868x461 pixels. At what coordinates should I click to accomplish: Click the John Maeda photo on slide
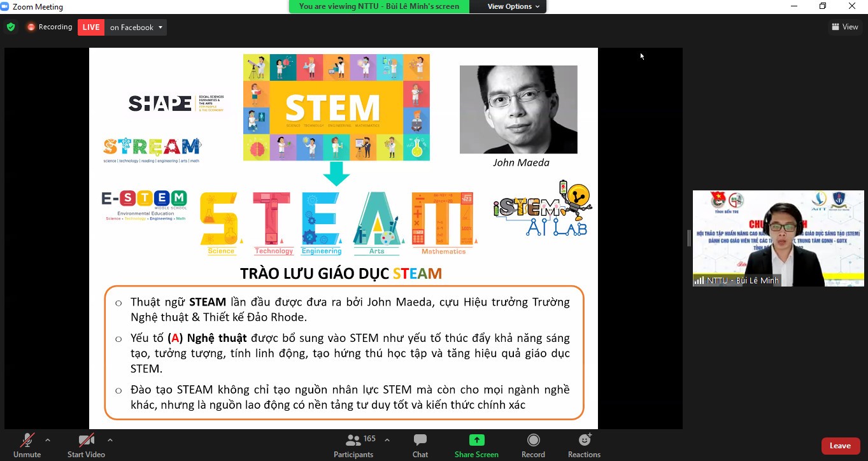[518, 110]
